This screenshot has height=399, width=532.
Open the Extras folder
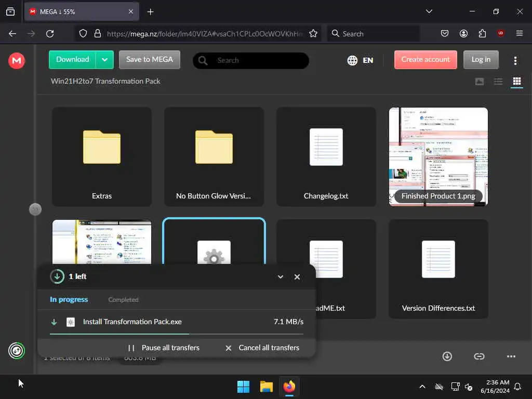(102, 157)
